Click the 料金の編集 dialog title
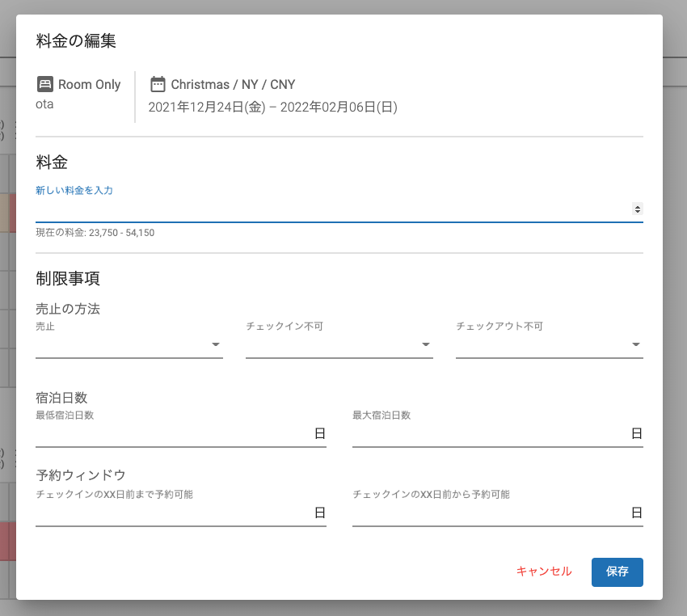The image size is (687, 616). tap(76, 40)
